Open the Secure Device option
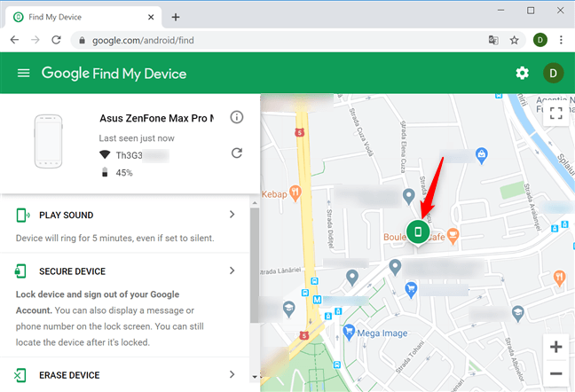Screen dimensions: 575x392 (125, 305)
